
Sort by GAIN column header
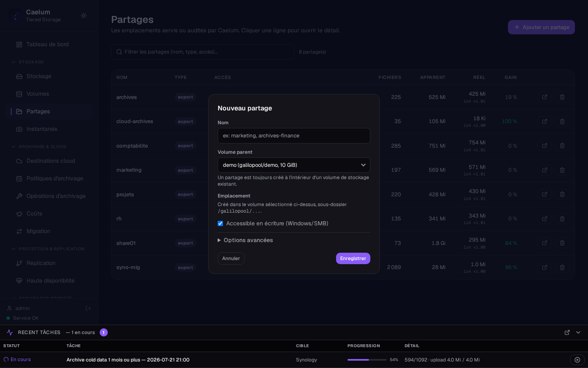tap(510, 77)
